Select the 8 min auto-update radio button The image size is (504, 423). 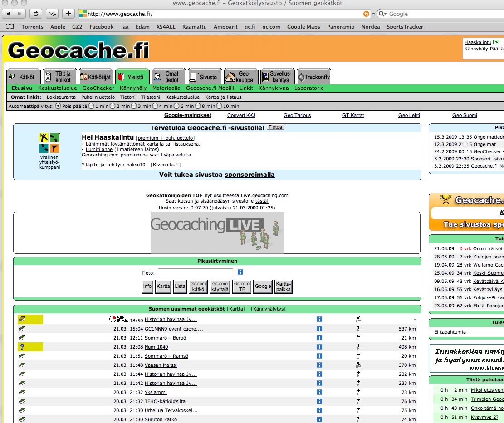pyautogui.click(x=198, y=106)
